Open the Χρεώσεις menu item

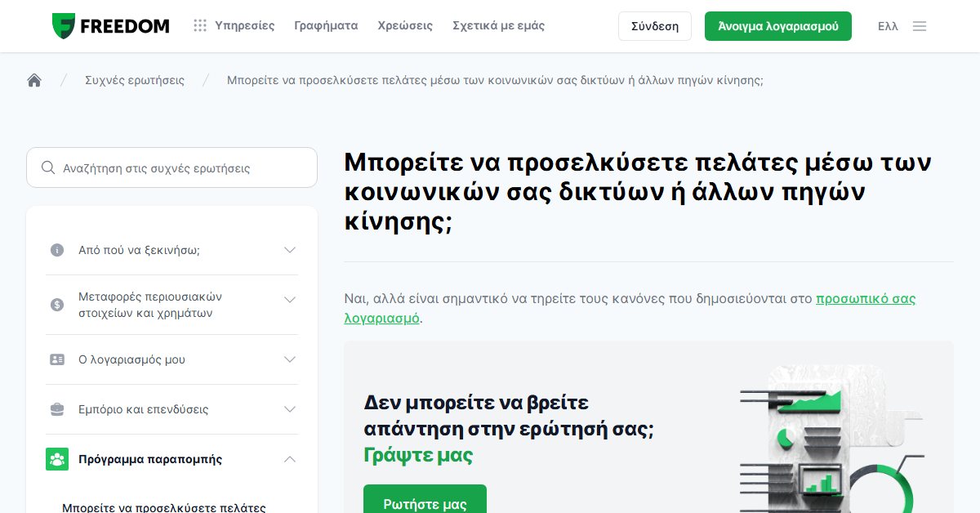click(x=405, y=26)
